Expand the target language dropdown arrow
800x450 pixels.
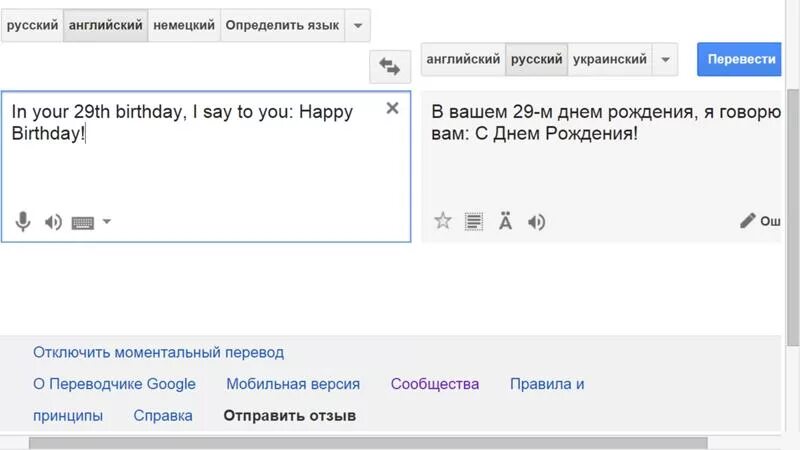pyautogui.click(x=666, y=59)
